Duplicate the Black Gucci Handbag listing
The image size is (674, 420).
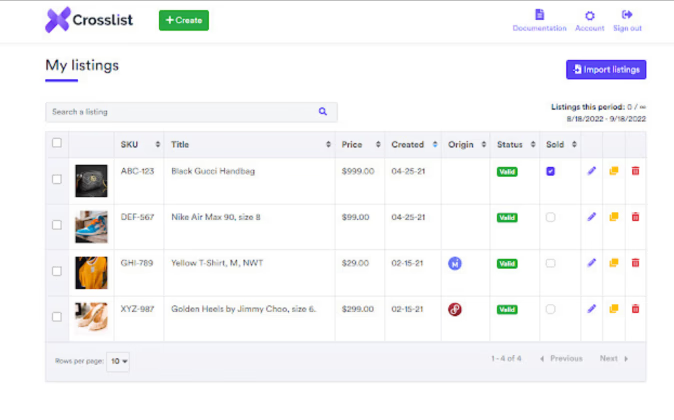614,171
